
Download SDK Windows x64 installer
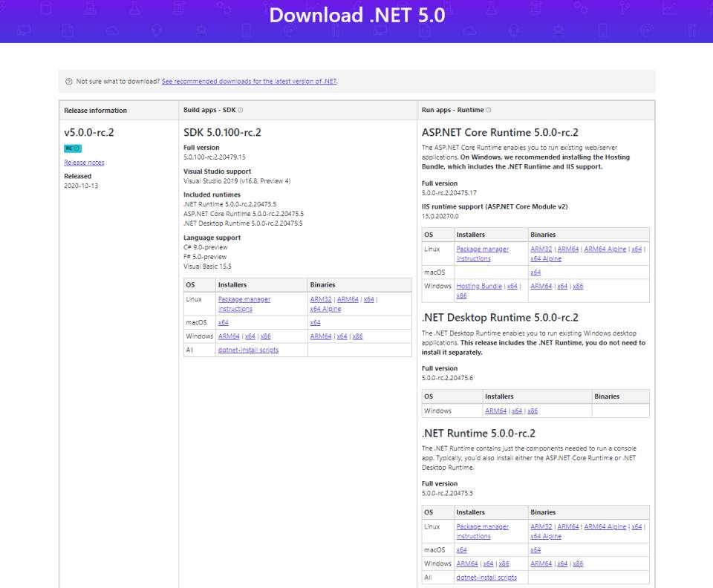tap(250, 336)
